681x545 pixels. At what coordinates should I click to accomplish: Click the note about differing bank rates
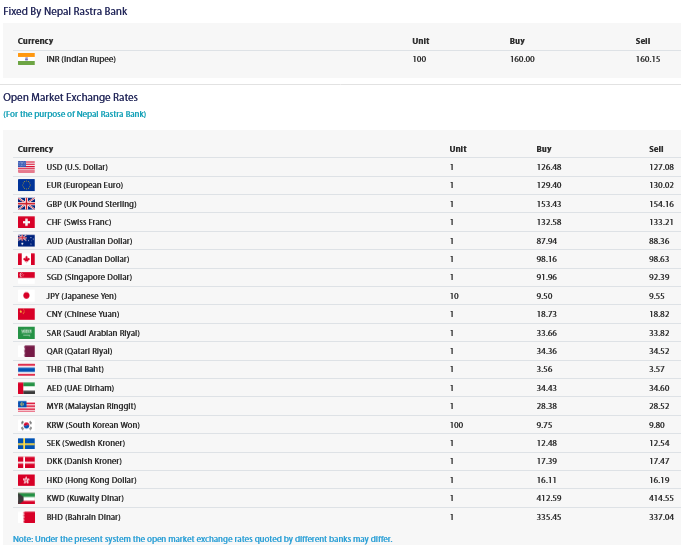202,539
